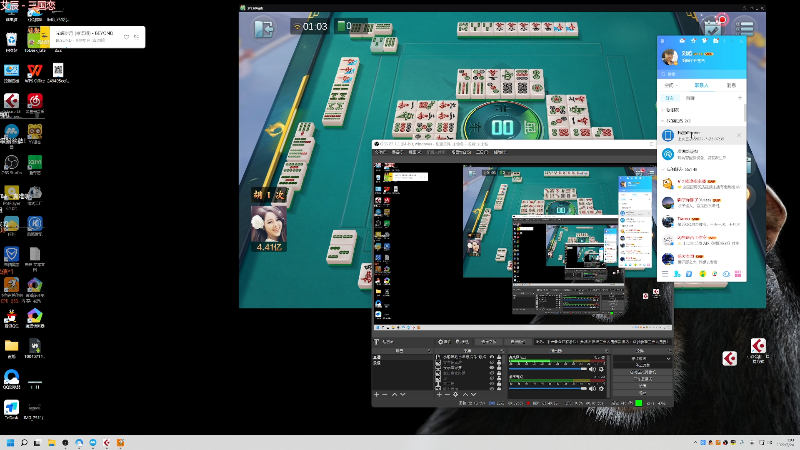Add a source with OBS sources plus
Viewport: 800px width, 450px height.
439,394
